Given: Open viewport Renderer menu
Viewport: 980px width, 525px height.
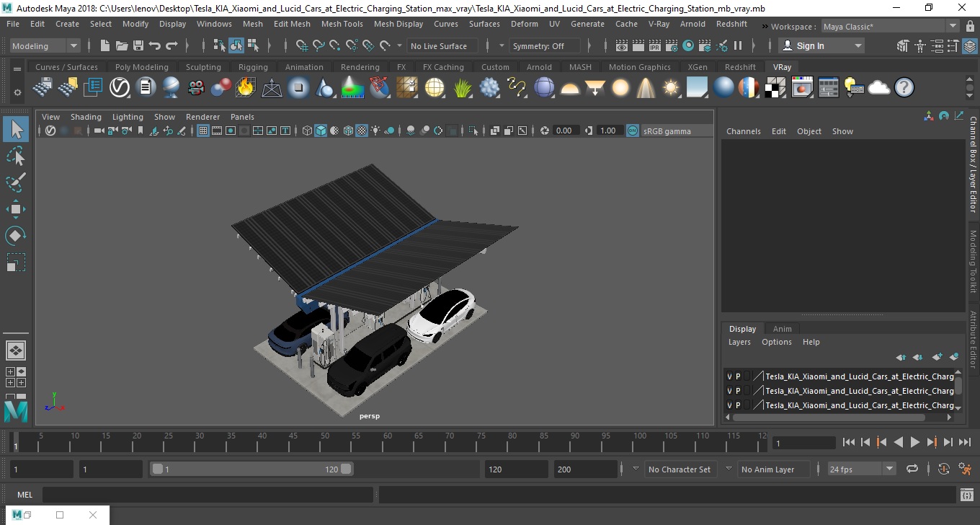Looking at the screenshot, I should (x=202, y=117).
